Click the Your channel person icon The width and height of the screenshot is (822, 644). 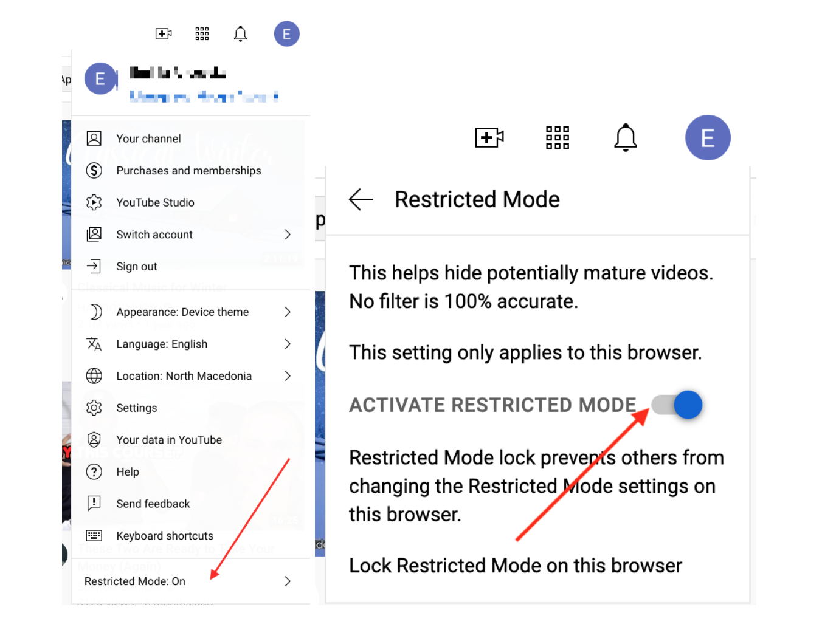pos(94,139)
